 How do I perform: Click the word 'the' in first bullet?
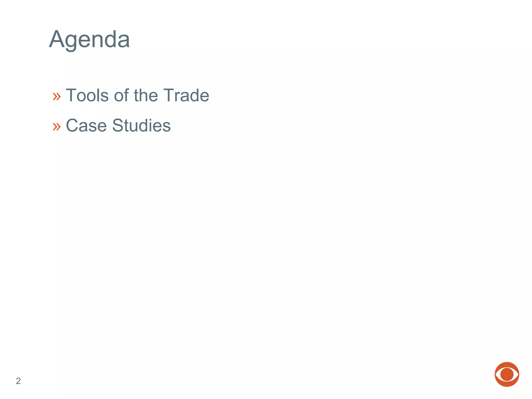point(146,95)
